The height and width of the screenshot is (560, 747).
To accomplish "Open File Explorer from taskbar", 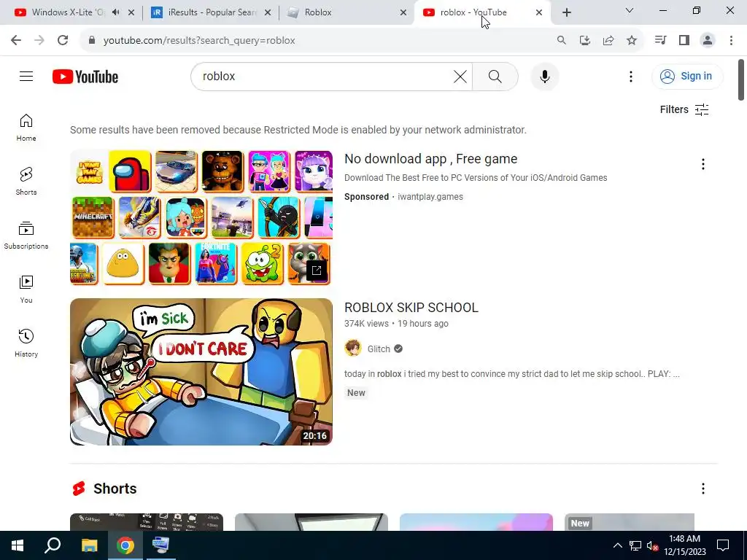I will (89, 545).
